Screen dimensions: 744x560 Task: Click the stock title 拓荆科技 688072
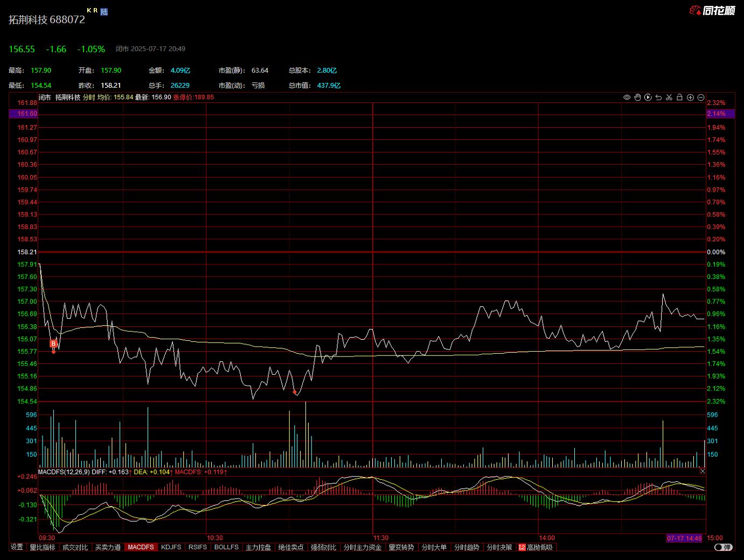47,19
